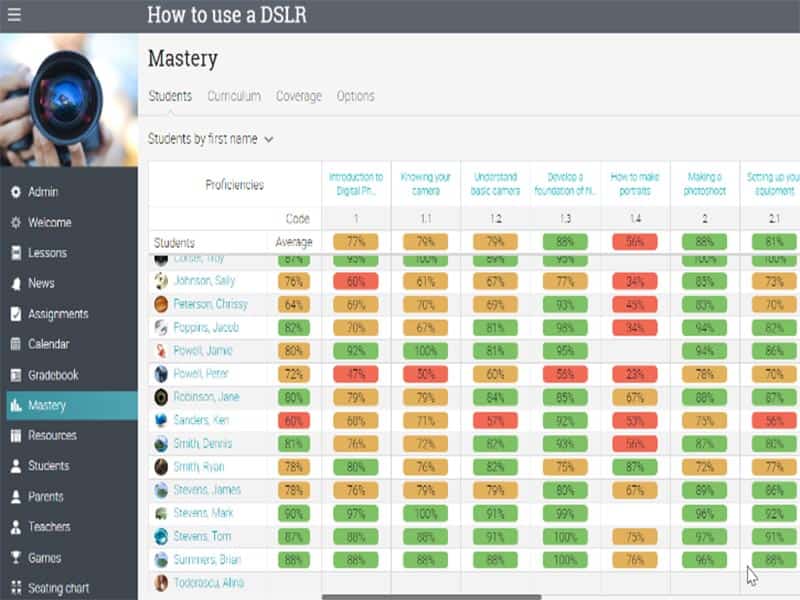Viewport: 800px width, 600px height.
Task: Click the DSLR camera course thumbnail
Action: point(69,100)
